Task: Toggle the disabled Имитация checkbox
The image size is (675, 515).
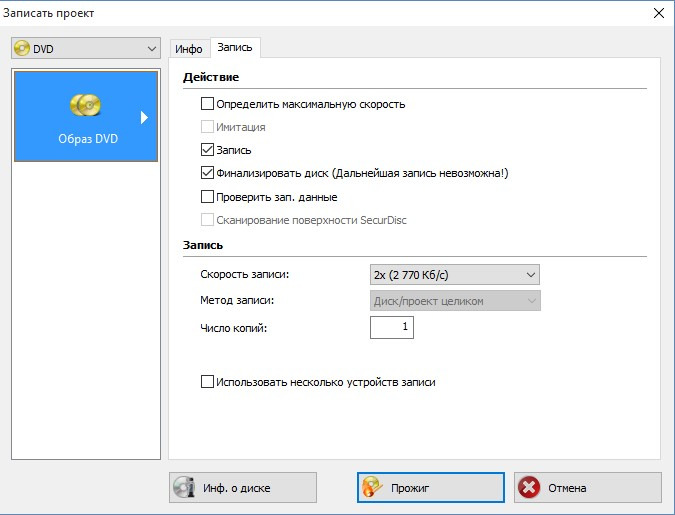Action: 207,127
